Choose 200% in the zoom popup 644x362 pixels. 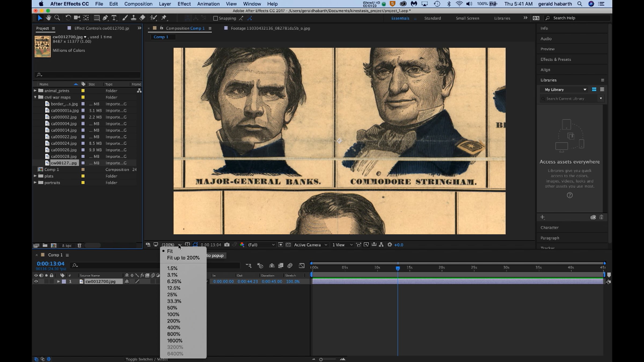click(174, 321)
